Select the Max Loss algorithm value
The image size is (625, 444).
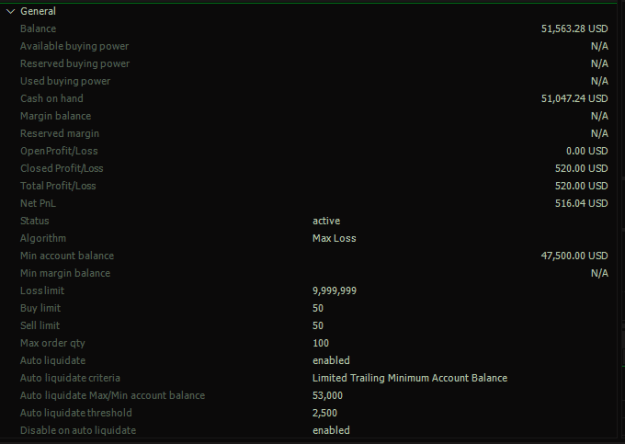[x=334, y=238]
